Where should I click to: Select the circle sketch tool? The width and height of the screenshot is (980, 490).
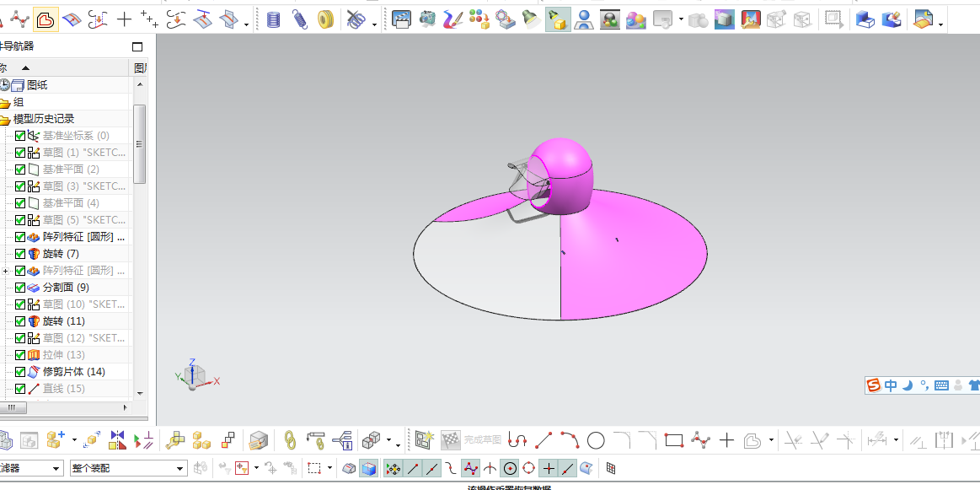click(x=596, y=440)
